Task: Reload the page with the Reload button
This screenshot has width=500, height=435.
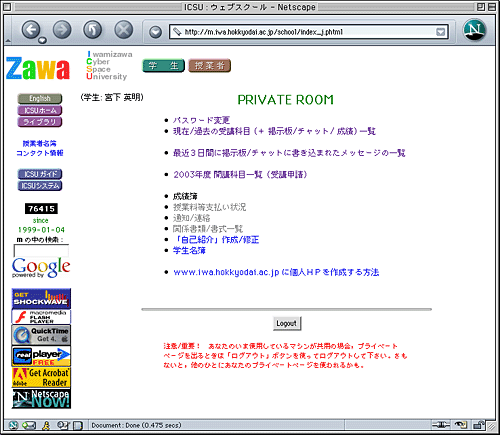Action: coord(93,30)
